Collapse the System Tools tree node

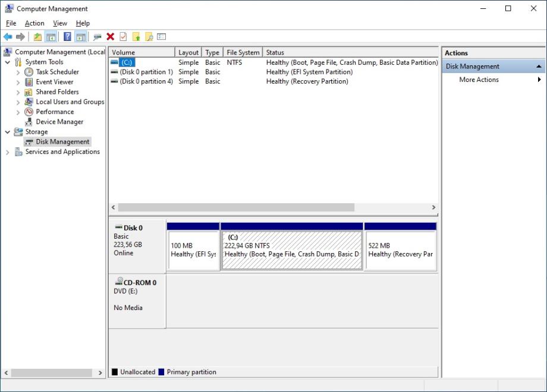[x=8, y=62]
